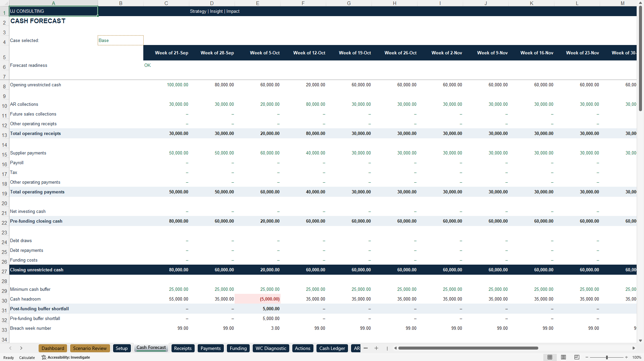Open the Dashboard sheet tab
The image size is (644, 361).
pos(53,348)
